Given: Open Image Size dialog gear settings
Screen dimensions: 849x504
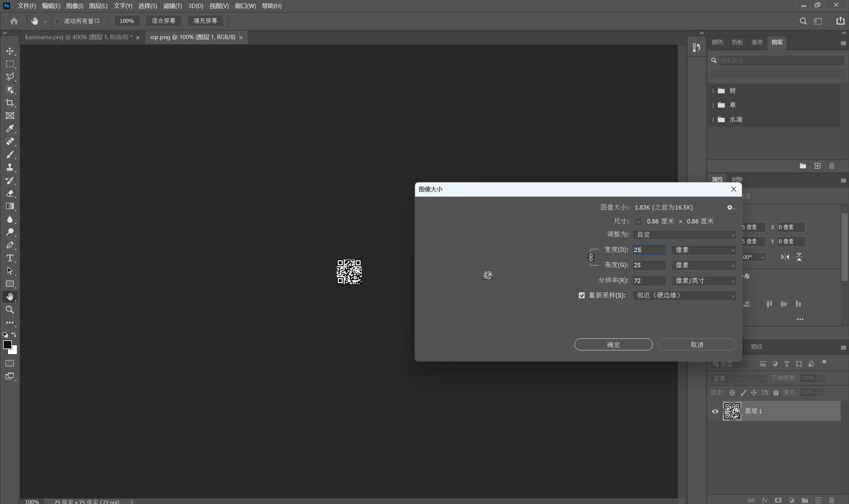Looking at the screenshot, I should click(731, 208).
